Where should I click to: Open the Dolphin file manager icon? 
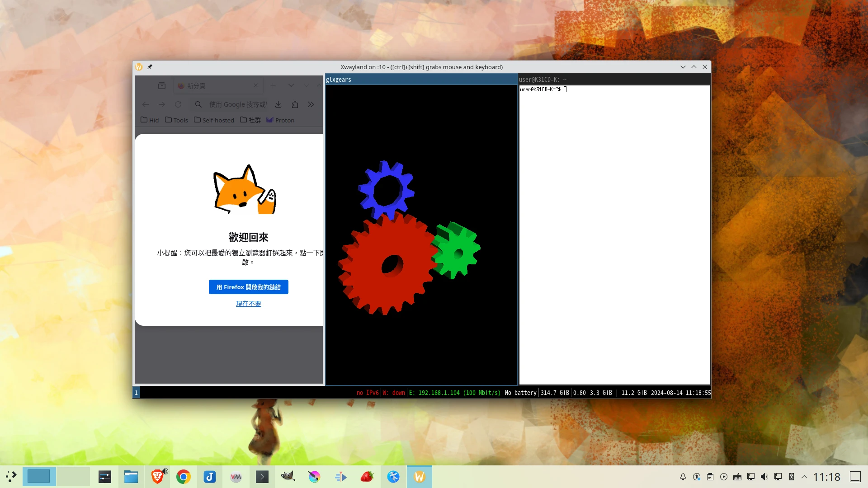click(x=131, y=477)
